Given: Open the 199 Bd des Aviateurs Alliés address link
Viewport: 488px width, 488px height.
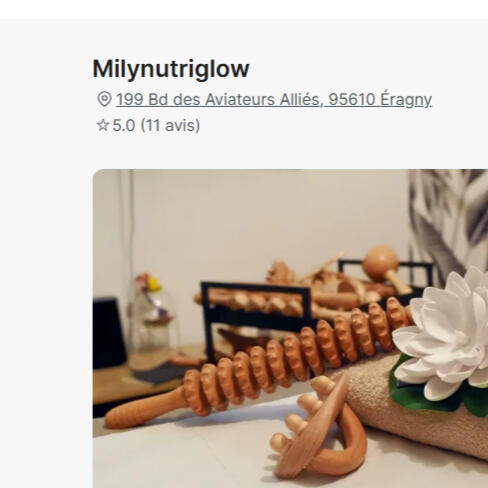Looking at the screenshot, I should (x=274, y=99).
